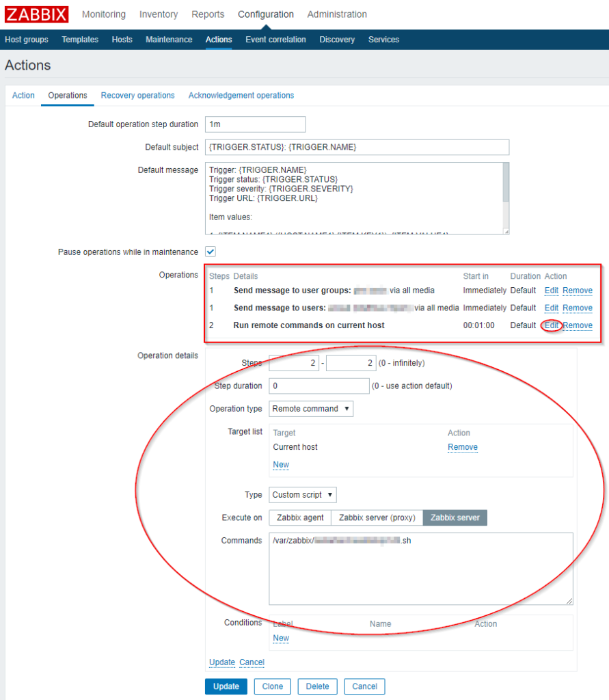Add a new condition via New link

coord(280,638)
